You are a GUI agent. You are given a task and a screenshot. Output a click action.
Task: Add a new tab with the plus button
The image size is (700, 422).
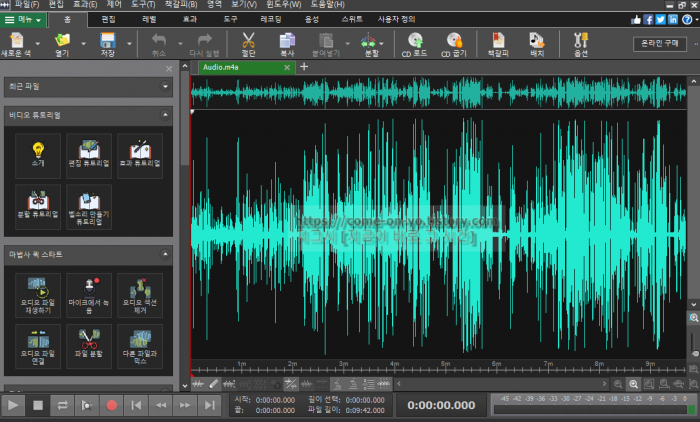point(304,67)
